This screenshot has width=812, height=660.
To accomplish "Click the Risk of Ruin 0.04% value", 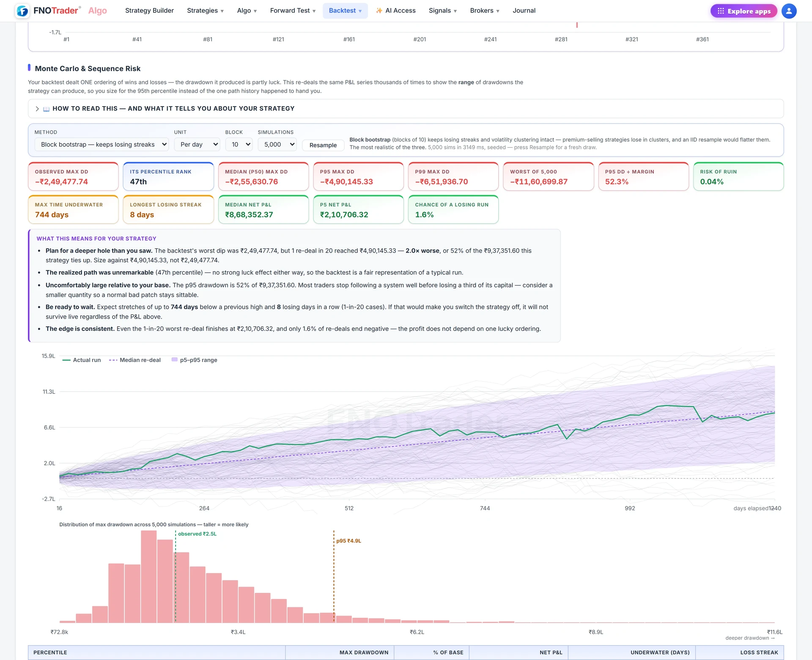I will coord(712,181).
